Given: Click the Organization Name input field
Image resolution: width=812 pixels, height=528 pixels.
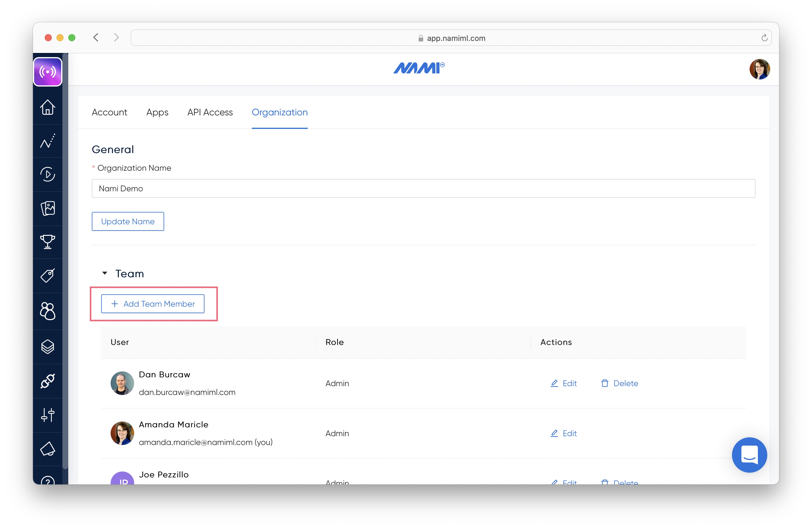Looking at the screenshot, I should tap(423, 188).
